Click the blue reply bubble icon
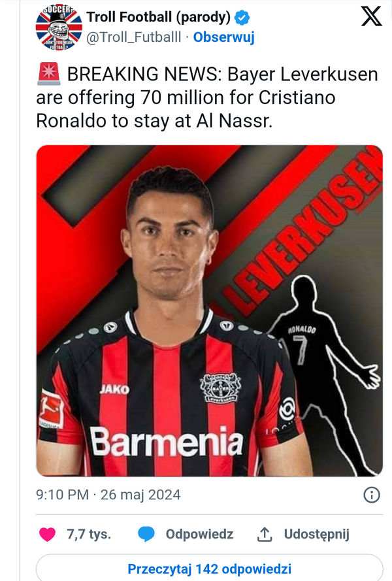392x581 pixels. pos(146,535)
